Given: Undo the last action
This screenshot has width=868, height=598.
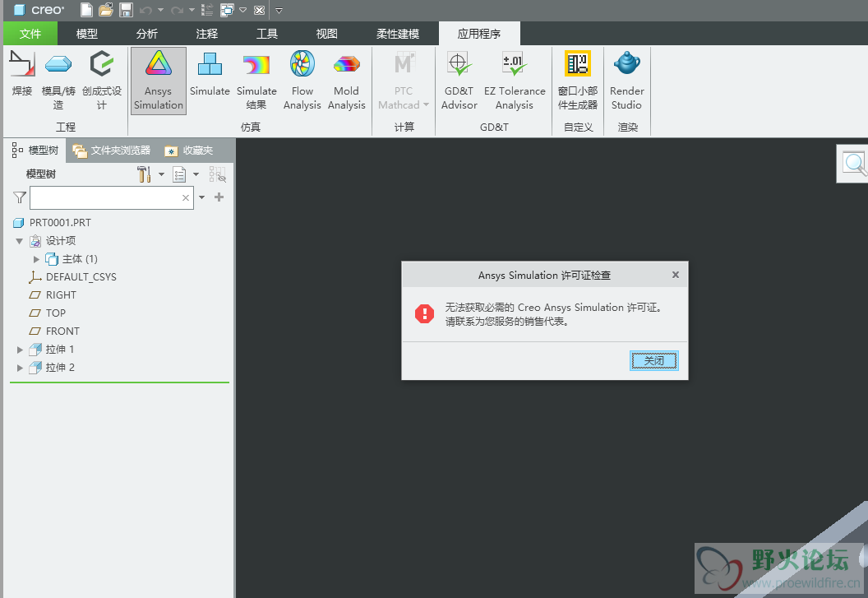Looking at the screenshot, I should tap(146, 10).
